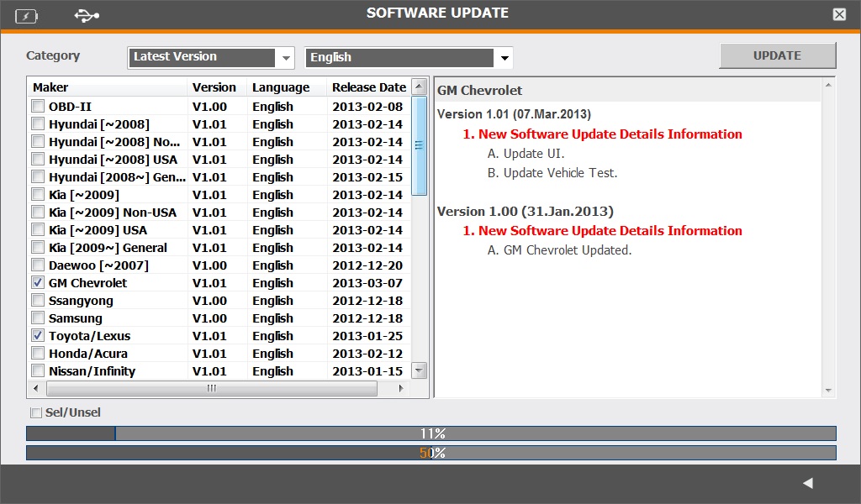Select the Honda/Acura row
861x504 pixels.
88,354
